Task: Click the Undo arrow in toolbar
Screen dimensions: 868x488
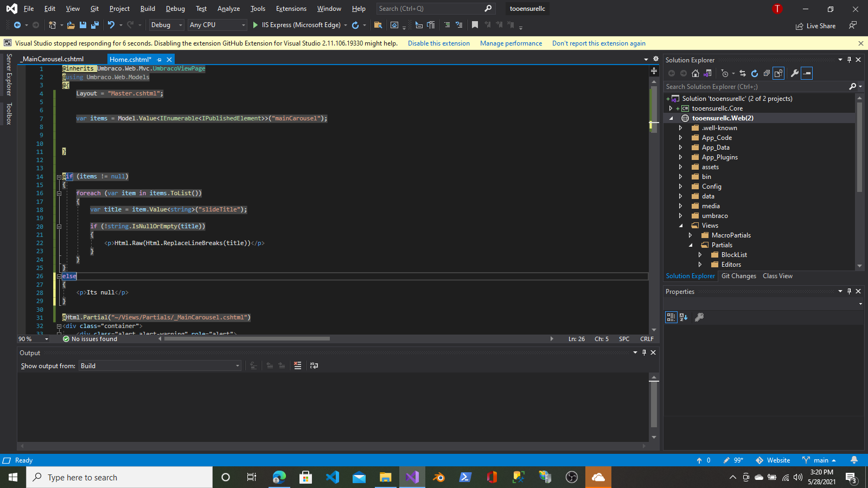Action: coord(111,25)
